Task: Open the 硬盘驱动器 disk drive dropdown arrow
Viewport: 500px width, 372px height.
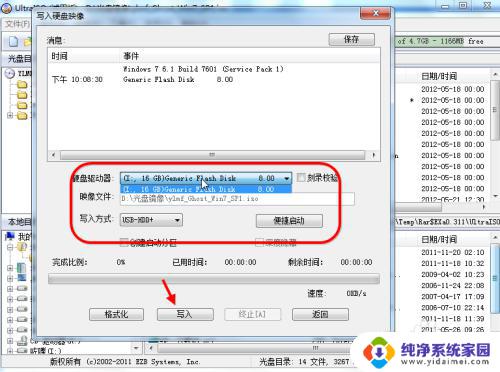Action: click(x=286, y=179)
